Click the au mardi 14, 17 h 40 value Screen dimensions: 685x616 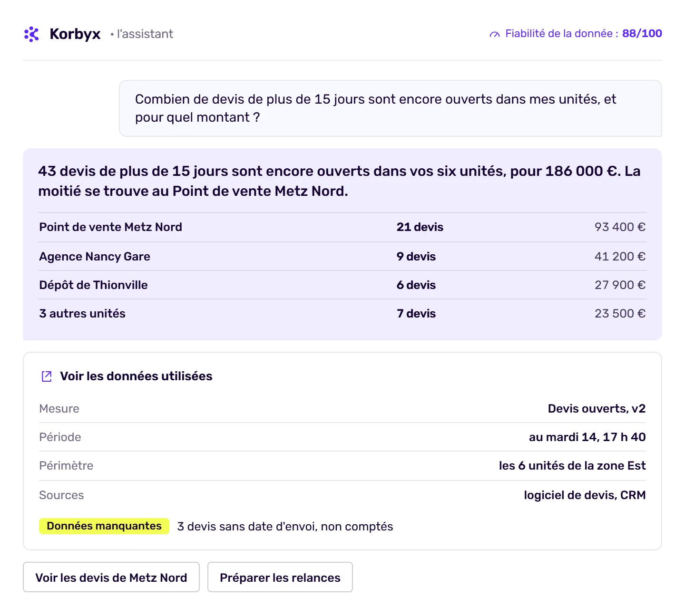(x=587, y=437)
